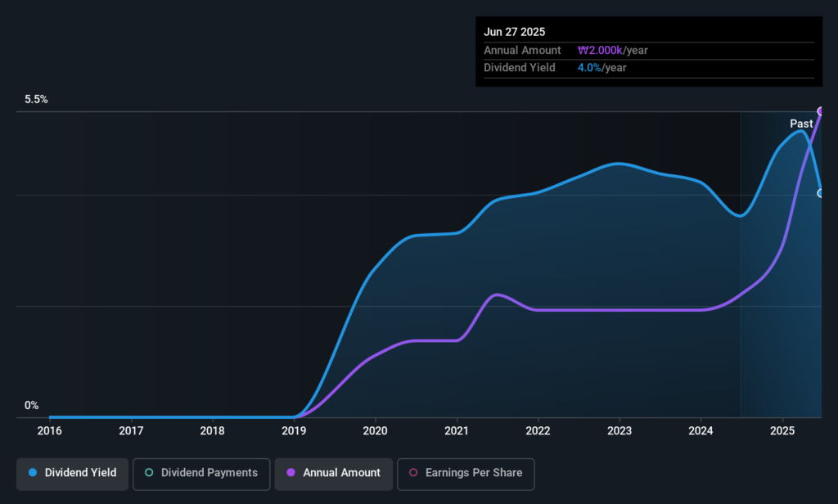Select the 2019 label on the x-axis
838x504 pixels.
tap(294, 430)
